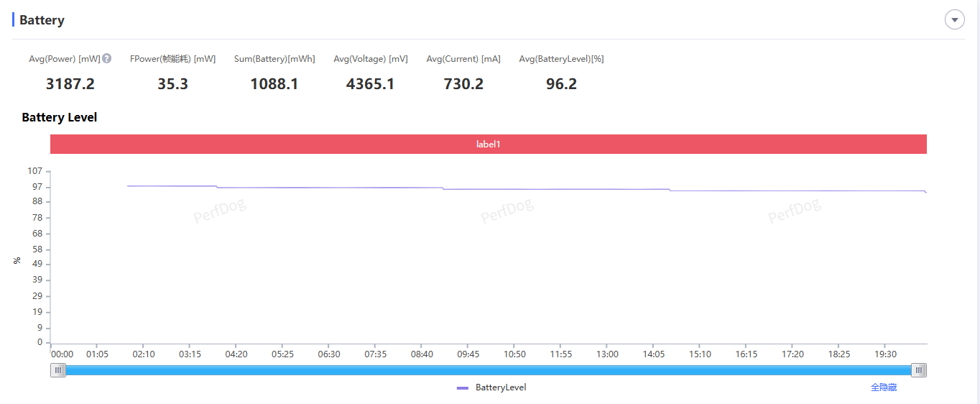This screenshot has height=404, width=980.
Task: Click the FPower(帧能耗) value 35.3
Action: pos(172,84)
